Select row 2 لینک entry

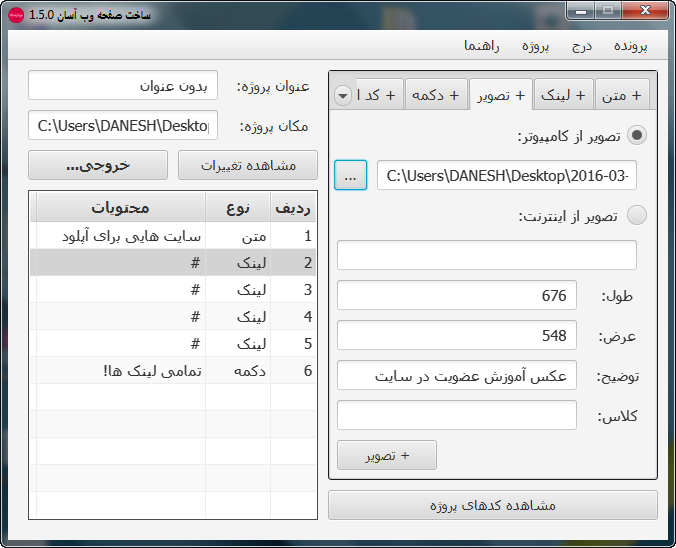(173, 263)
